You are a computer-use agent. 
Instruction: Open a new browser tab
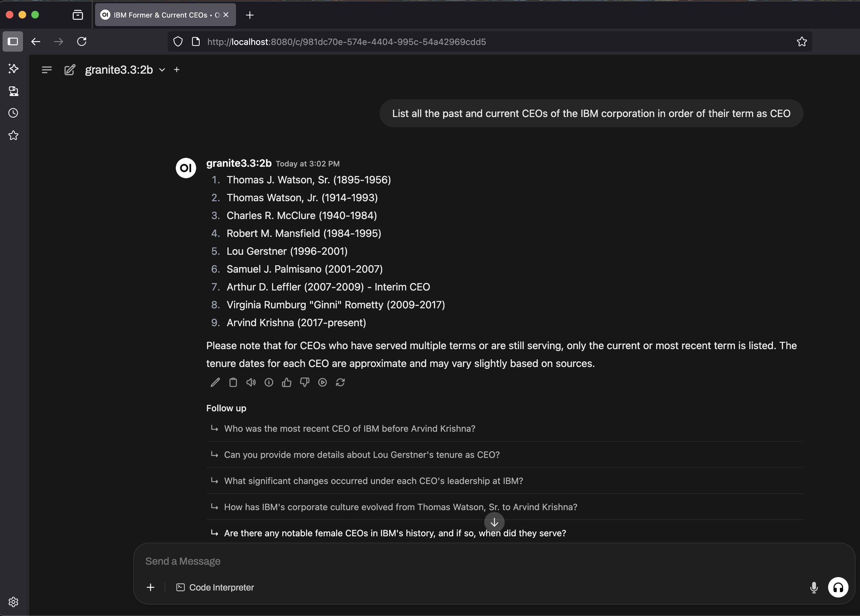(x=249, y=15)
